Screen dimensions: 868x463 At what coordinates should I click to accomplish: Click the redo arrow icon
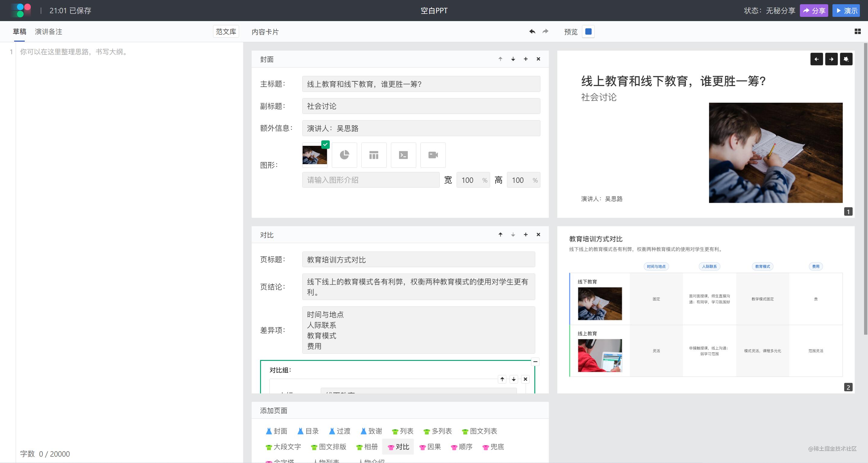point(545,32)
